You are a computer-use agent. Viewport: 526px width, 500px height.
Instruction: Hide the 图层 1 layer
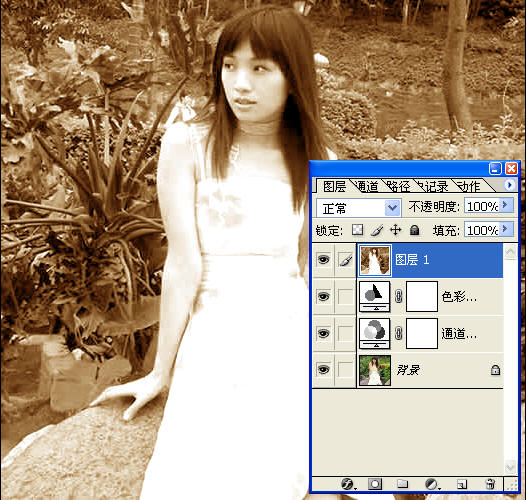pos(323,259)
